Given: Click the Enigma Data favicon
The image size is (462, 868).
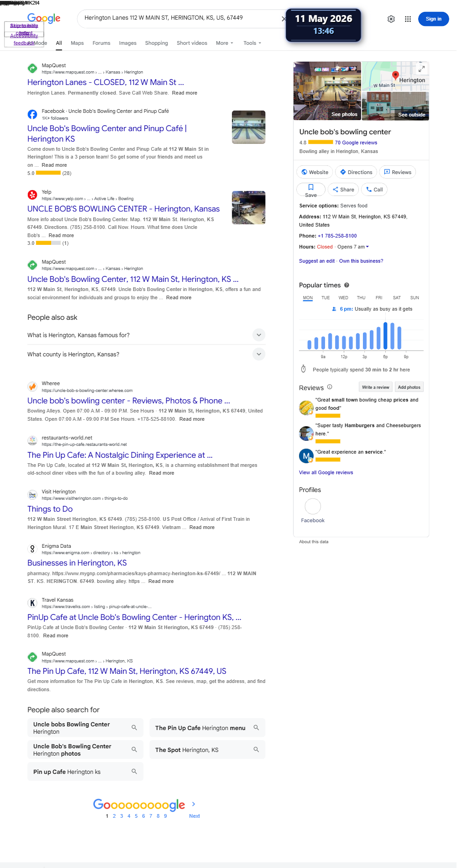Looking at the screenshot, I should (32, 549).
